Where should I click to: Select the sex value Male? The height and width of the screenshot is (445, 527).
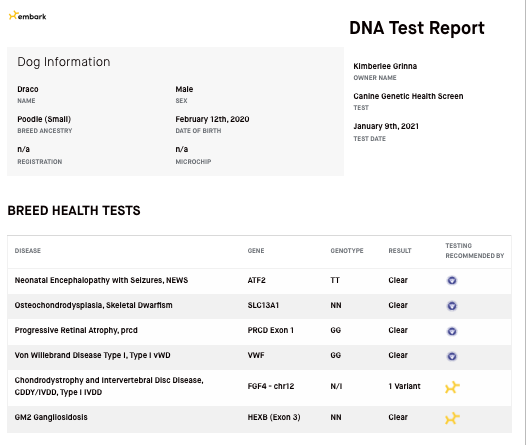pyautogui.click(x=184, y=89)
